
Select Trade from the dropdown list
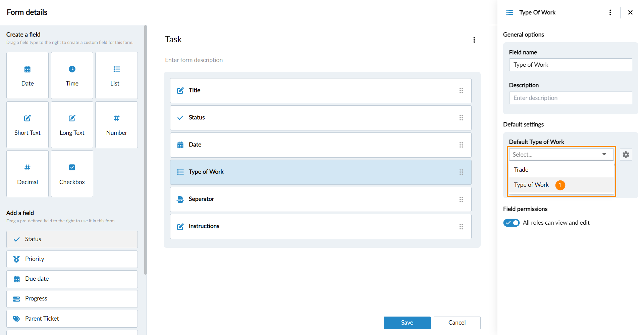tap(521, 170)
